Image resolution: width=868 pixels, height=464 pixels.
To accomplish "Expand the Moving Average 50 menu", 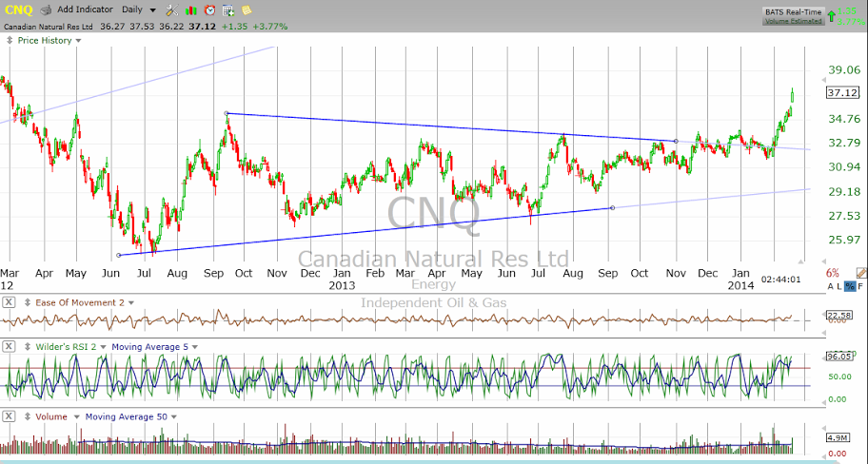I will click(x=174, y=417).
